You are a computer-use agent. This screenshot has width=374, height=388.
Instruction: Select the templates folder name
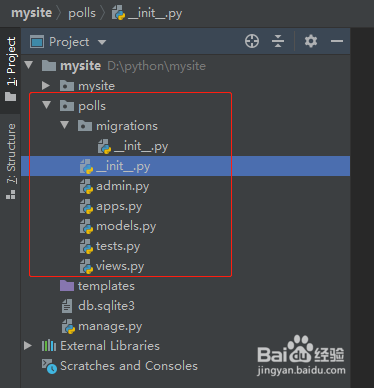pos(106,286)
